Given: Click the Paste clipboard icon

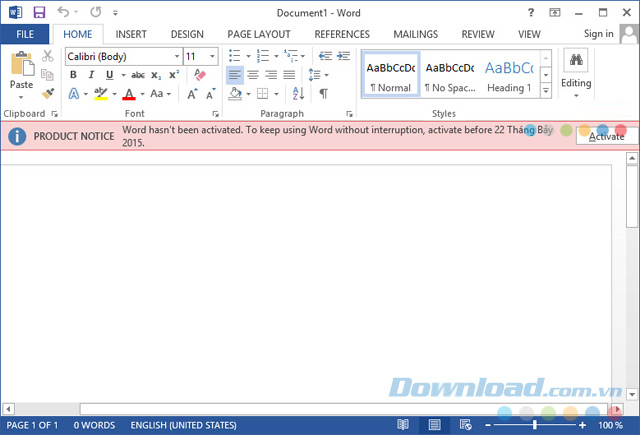Looking at the screenshot, I should tap(22, 64).
